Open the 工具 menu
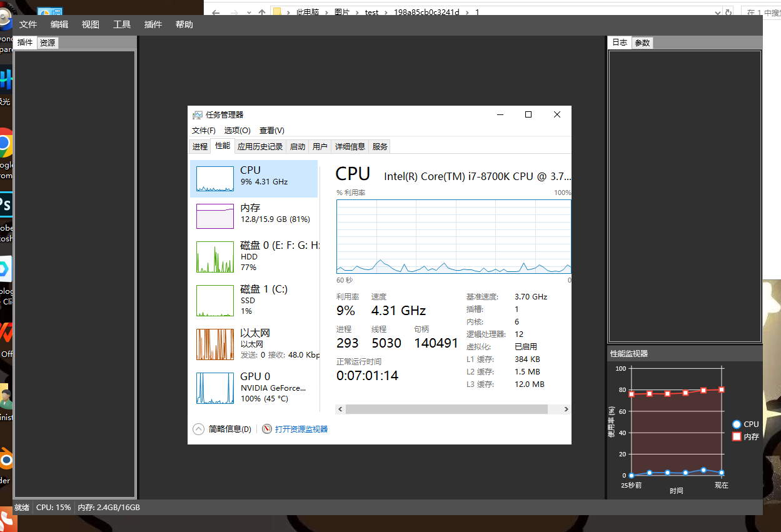The height and width of the screenshot is (532, 781). pyautogui.click(x=122, y=24)
